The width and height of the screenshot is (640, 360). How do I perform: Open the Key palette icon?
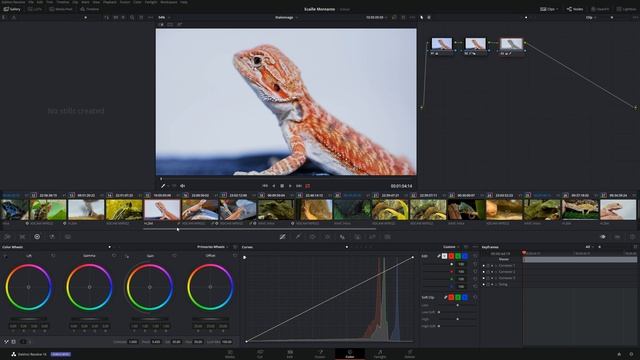click(x=358, y=237)
